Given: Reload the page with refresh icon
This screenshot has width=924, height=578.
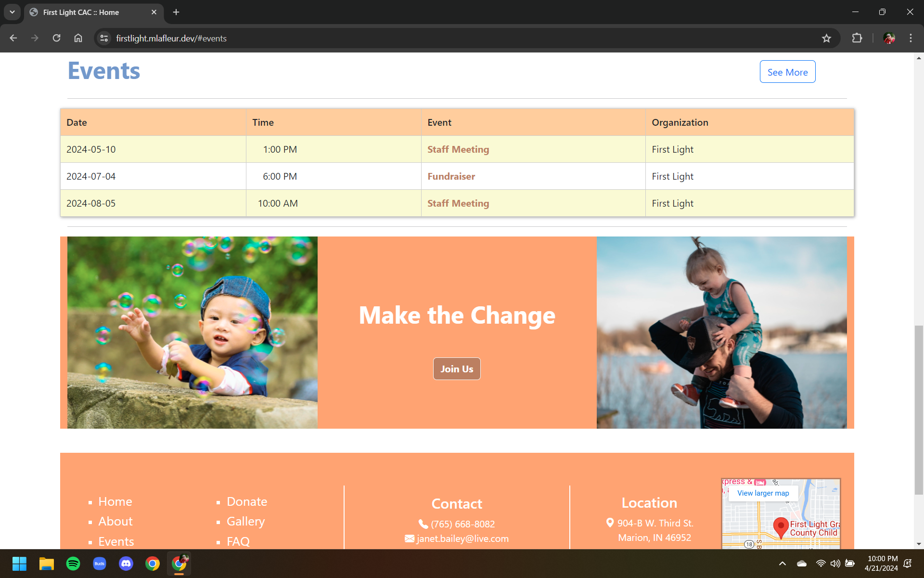Looking at the screenshot, I should pyautogui.click(x=56, y=38).
